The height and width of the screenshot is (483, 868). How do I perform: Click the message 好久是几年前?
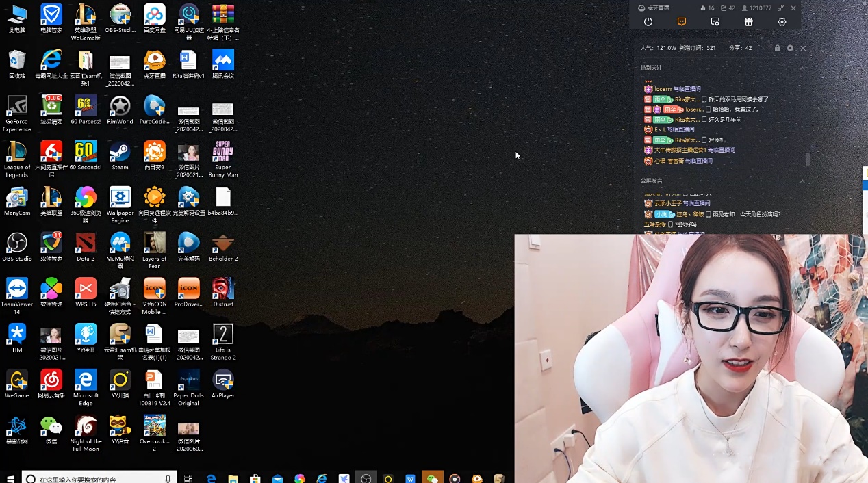coord(725,120)
